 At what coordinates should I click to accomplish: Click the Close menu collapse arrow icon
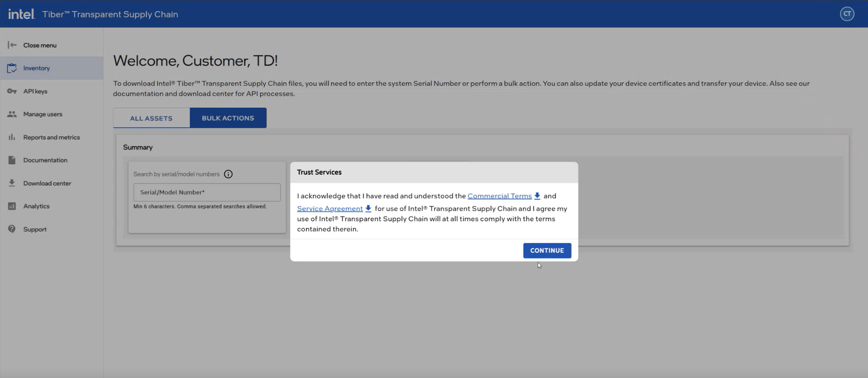[12, 45]
